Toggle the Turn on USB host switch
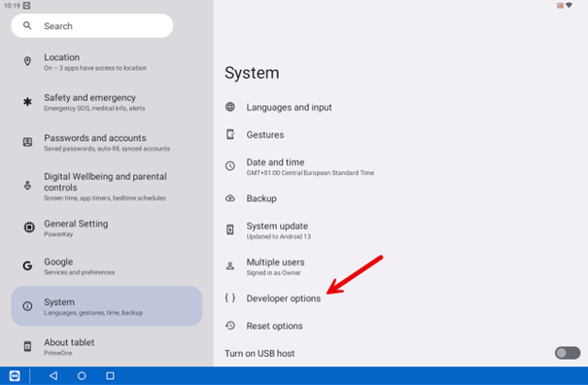This screenshot has width=588, height=385. point(568,353)
